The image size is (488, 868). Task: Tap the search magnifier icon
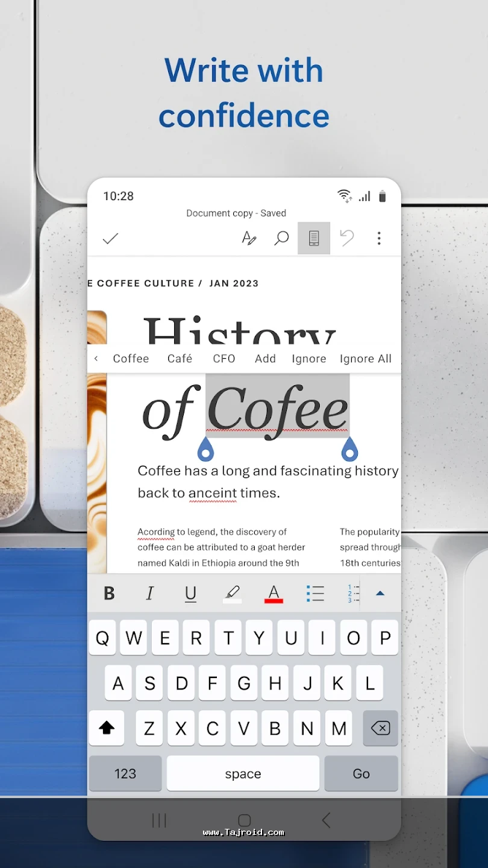tap(281, 239)
